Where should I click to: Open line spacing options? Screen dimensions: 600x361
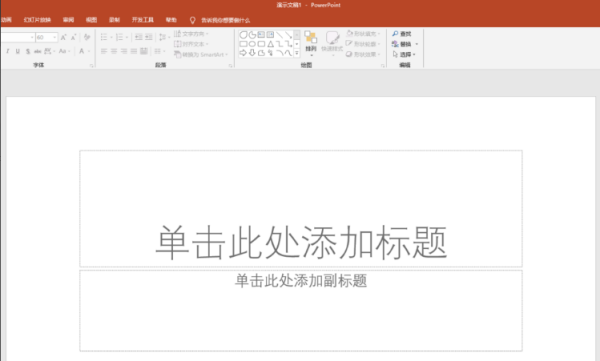point(165,37)
